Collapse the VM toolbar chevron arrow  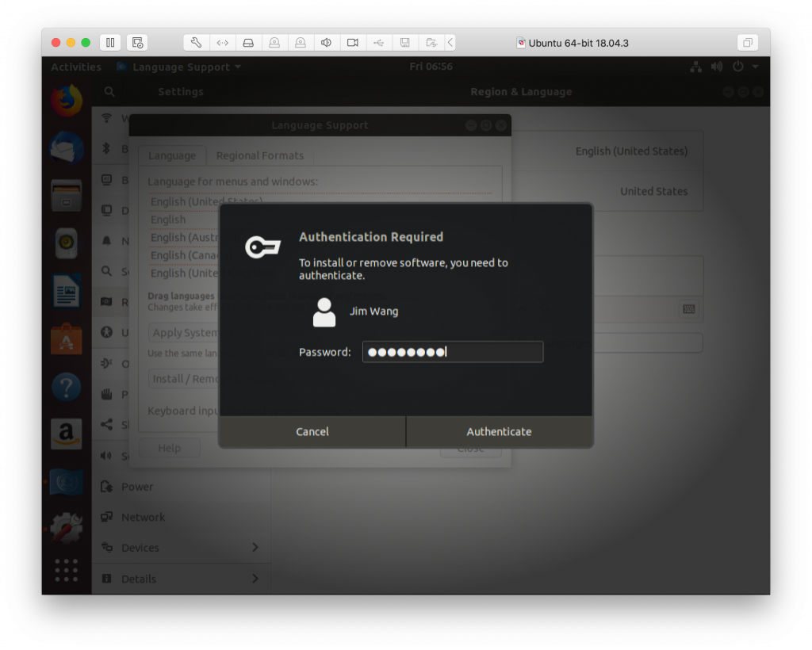coord(450,43)
